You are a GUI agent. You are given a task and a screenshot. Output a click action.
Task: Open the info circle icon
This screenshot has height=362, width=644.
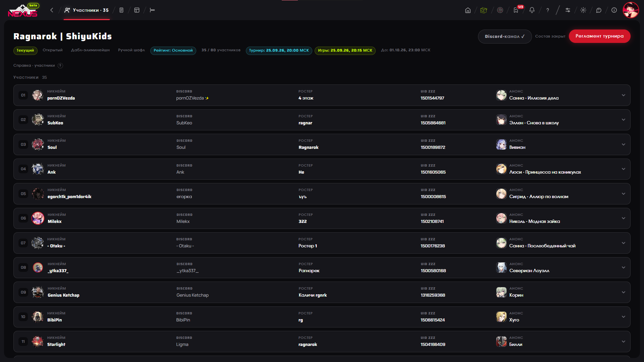pyautogui.click(x=614, y=10)
